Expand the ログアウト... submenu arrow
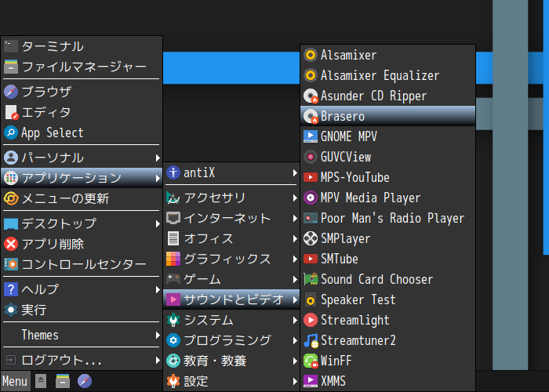The width and height of the screenshot is (549, 392). 158,360
